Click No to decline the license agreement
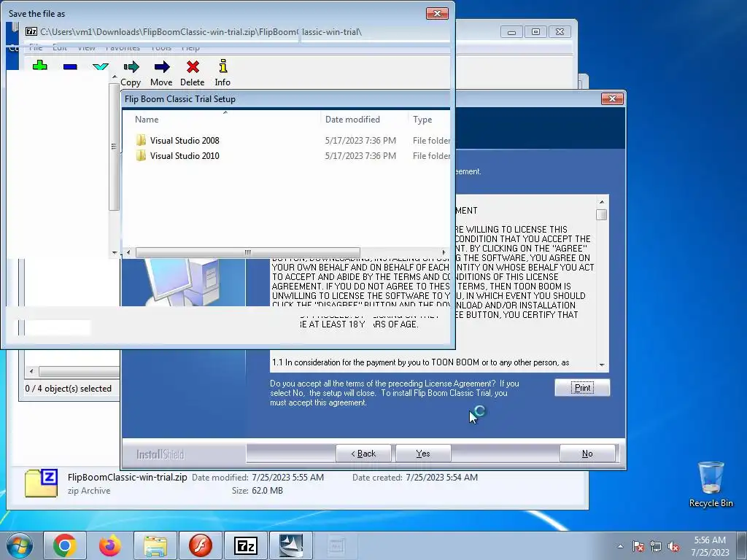Screen dimensions: 747x560 tap(587, 454)
